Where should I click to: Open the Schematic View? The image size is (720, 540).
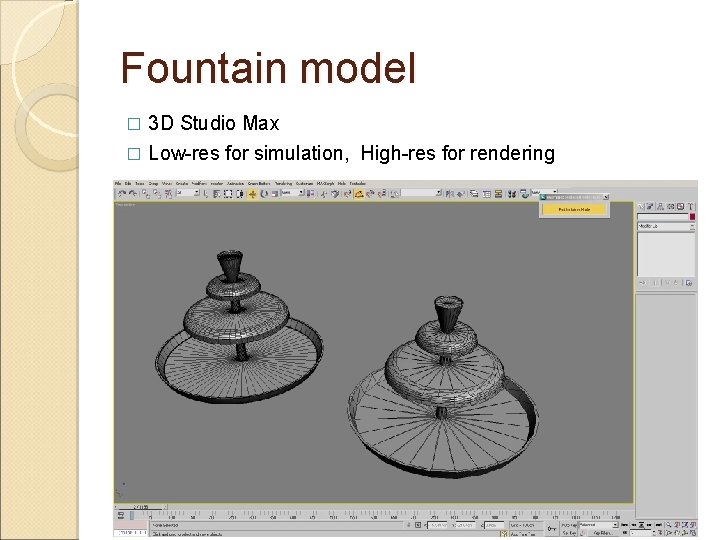coord(499,194)
